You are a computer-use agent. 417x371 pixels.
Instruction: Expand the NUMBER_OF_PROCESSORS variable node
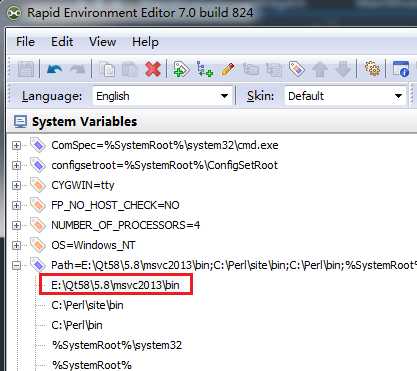click(x=16, y=226)
